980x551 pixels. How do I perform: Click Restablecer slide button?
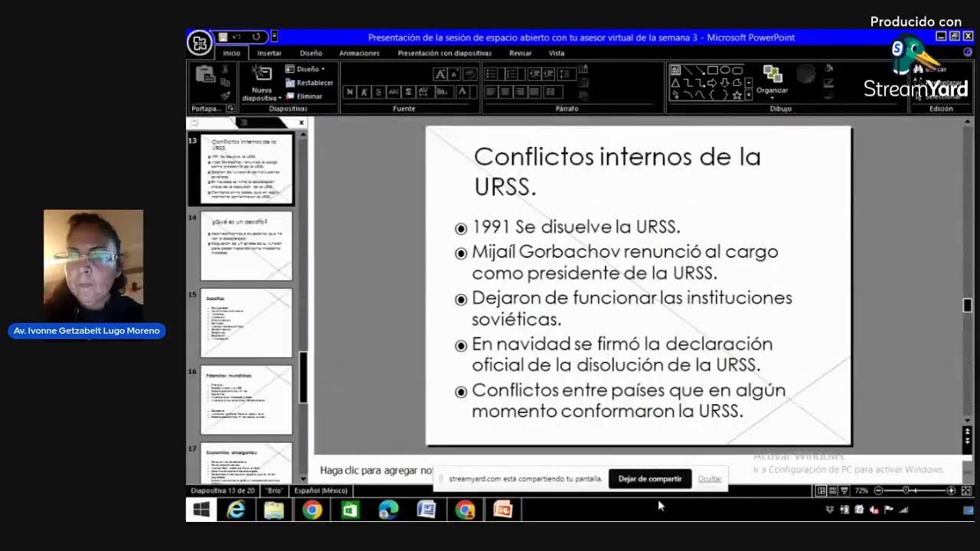[x=309, y=83]
